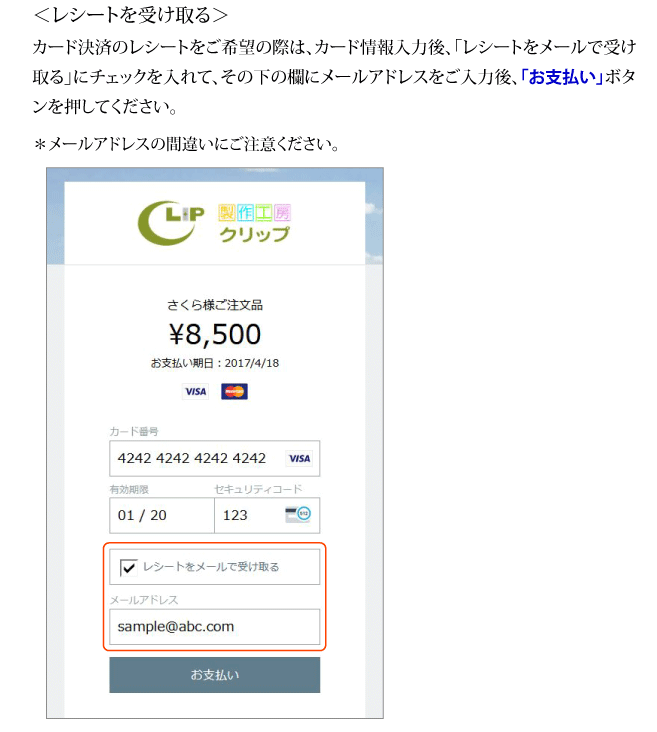Click the Mastercard icon below payment date
657x732 pixels.
[234, 391]
